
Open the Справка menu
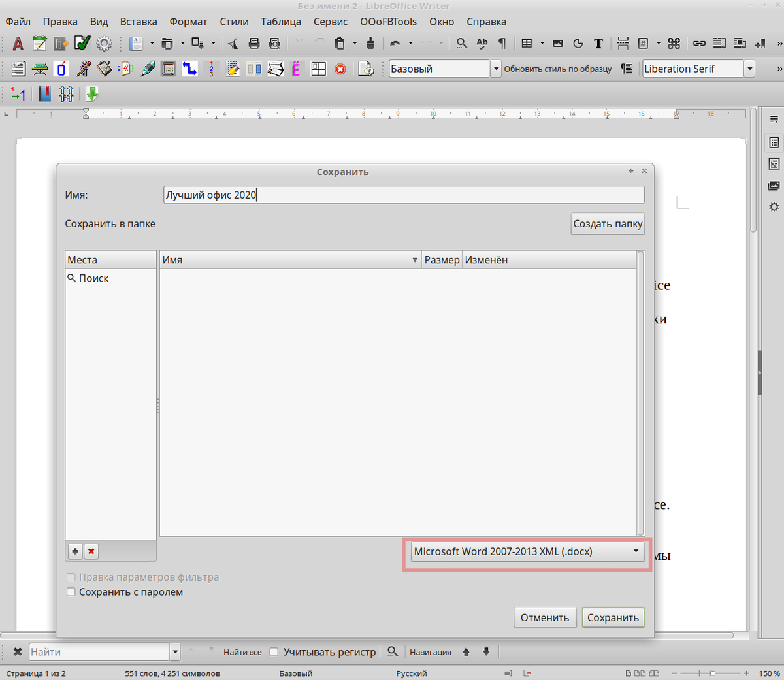(486, 22)
